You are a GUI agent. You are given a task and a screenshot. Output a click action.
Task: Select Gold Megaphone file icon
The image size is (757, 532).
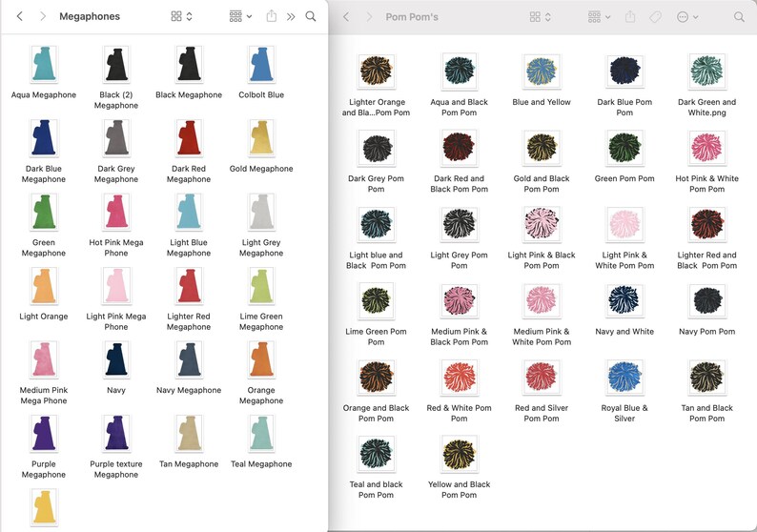[x=261, y=137]
